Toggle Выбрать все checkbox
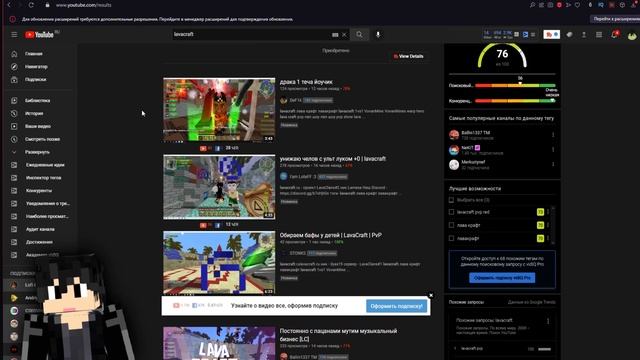 click(451, 200)
